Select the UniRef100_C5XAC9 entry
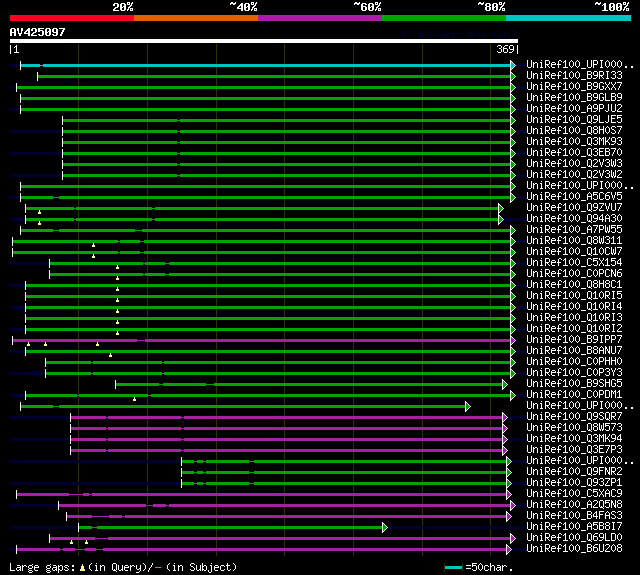Viewport: 640px width, 575px height. pyautogui.click(x=574, y=494)
